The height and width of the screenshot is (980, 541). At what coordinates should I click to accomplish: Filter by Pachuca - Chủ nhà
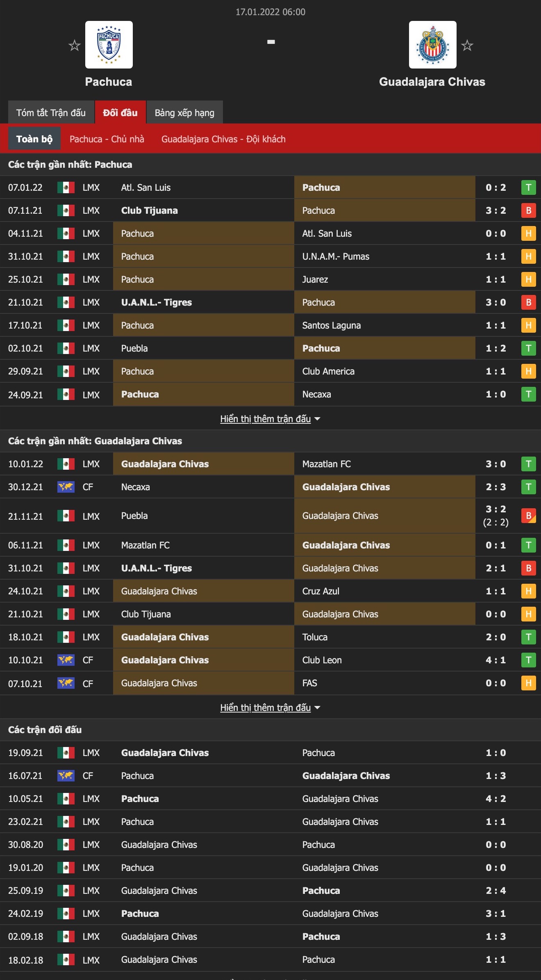[x=107, y=139]
